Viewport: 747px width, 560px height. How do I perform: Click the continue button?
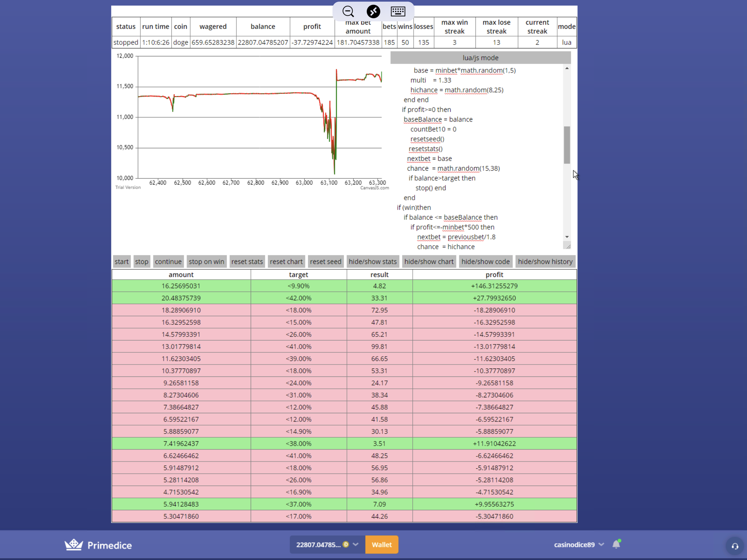coord(168,261)
